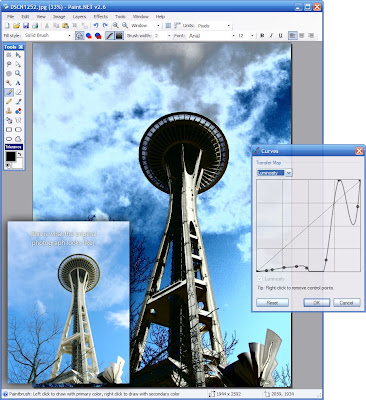Click the black primary color swatch

(x=10, y=156)
